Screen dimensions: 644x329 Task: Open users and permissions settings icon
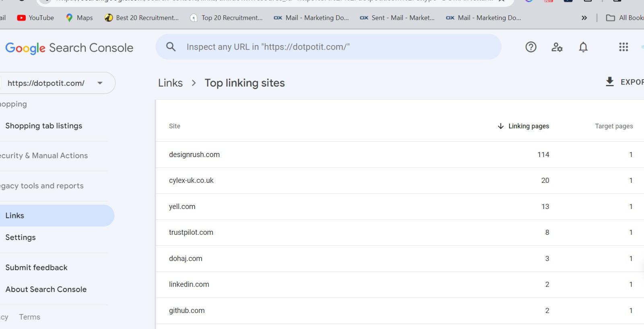click(557, 47)
